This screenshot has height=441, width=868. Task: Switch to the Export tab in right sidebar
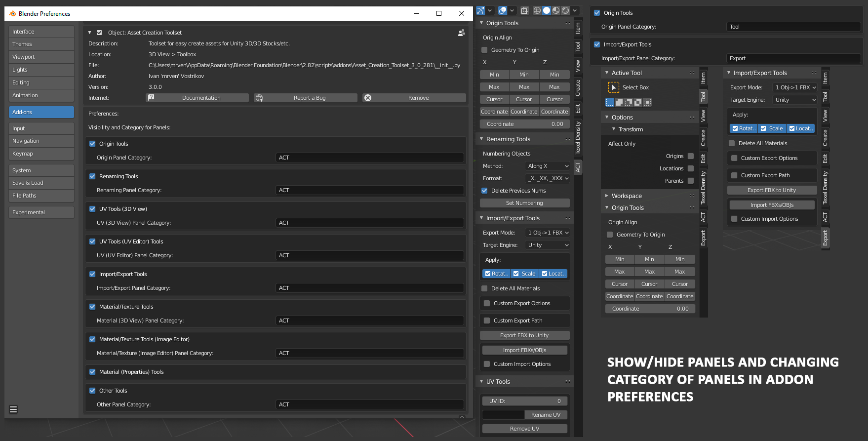825,238
